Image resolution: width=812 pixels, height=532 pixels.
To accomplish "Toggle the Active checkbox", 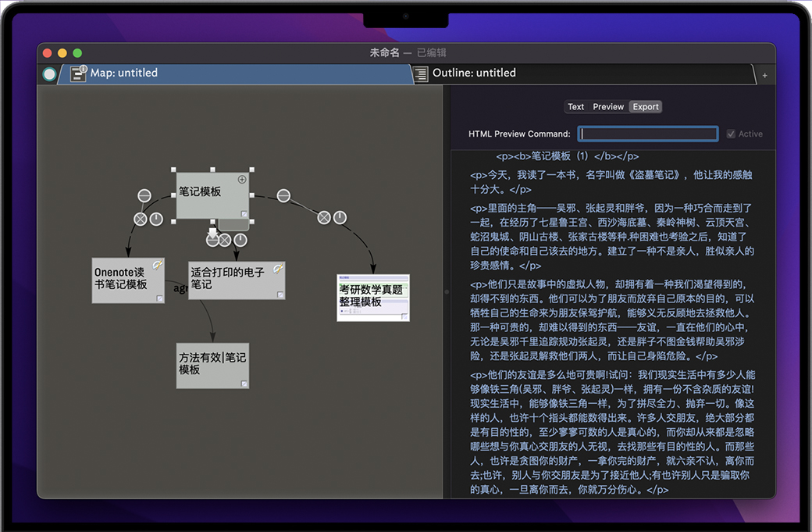I will coord(731,134).
